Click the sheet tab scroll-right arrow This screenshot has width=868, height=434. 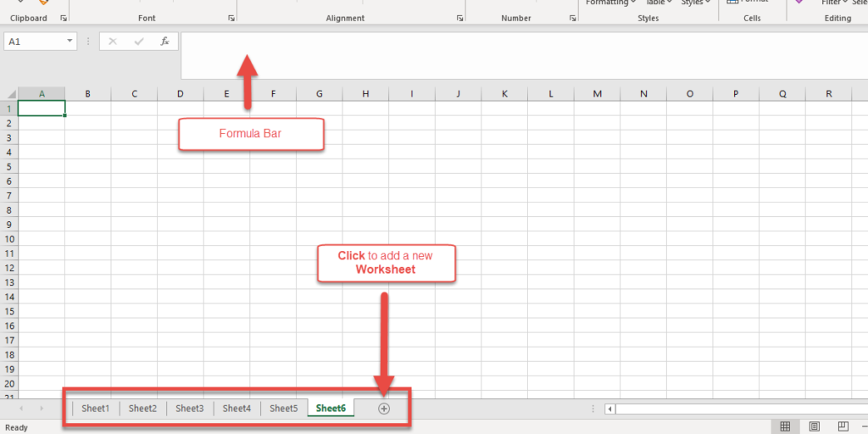pyautogui.click(x=42, y=409)
